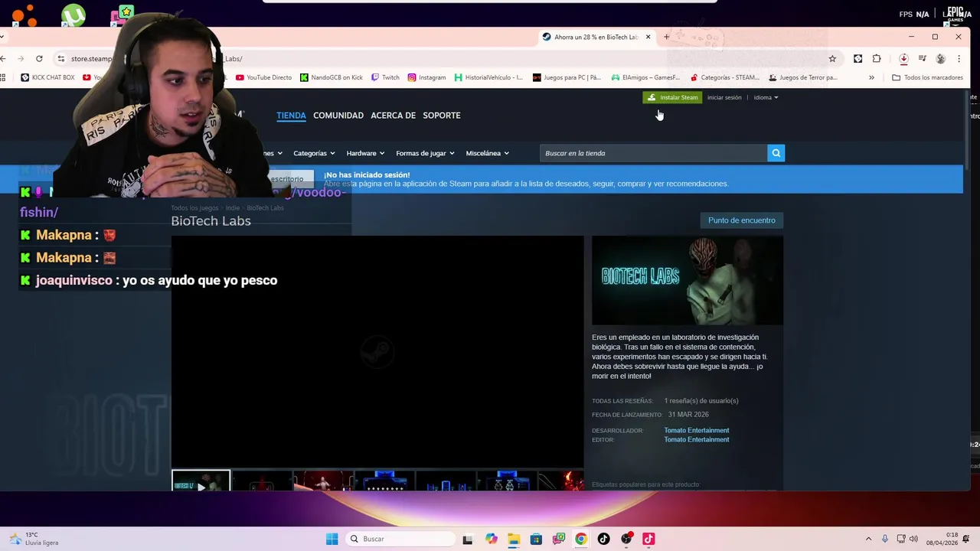Open Chrome downloads icon

pos(903,59)
